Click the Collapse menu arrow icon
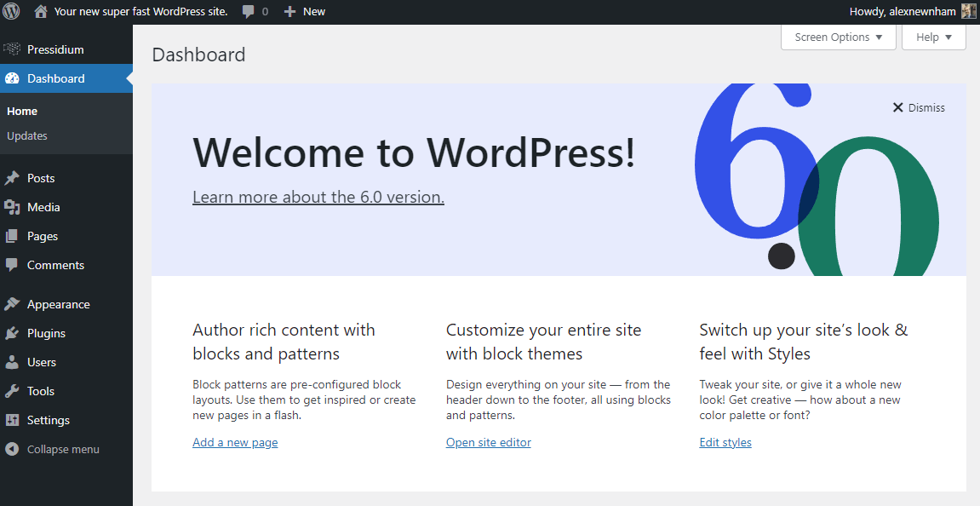 point(12,449)
